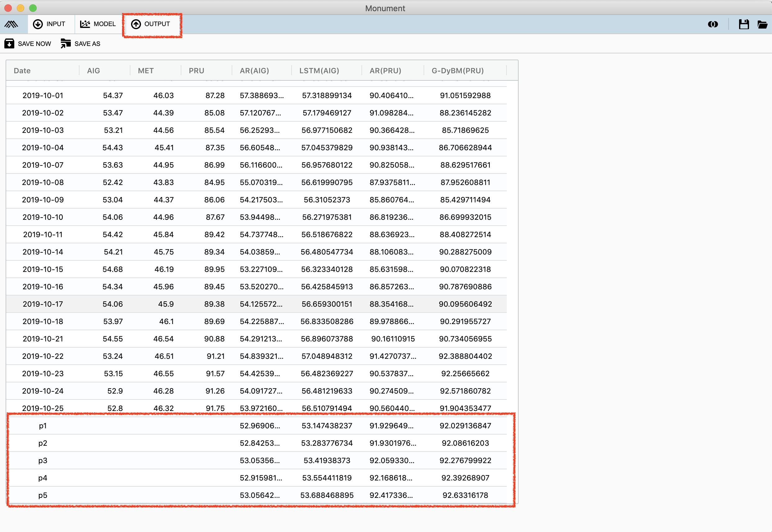Click the AR(PRU) column header
772x532 pixels.
coord(385,71)
